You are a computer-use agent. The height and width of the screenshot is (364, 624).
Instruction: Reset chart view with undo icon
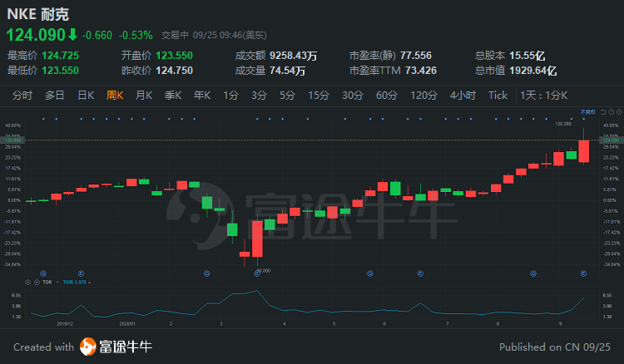tap(603, 112)
